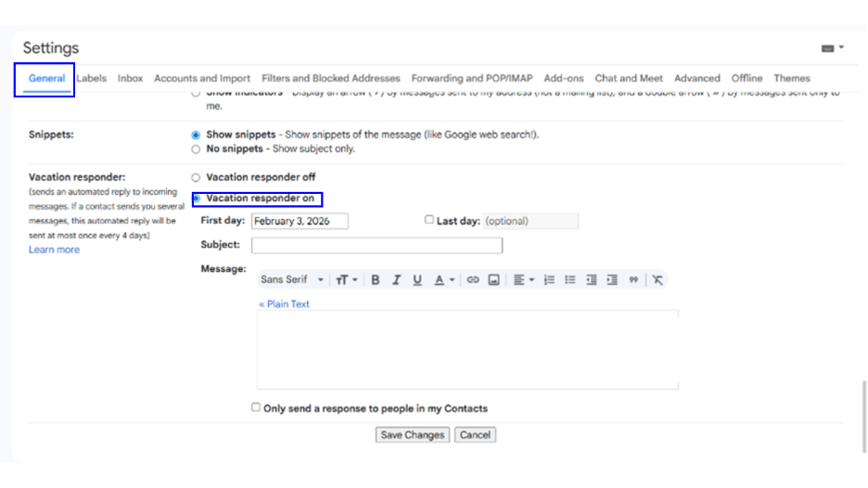
Task: Toggle italic formatting in message toolbar
Action: (x=396, y=280)
